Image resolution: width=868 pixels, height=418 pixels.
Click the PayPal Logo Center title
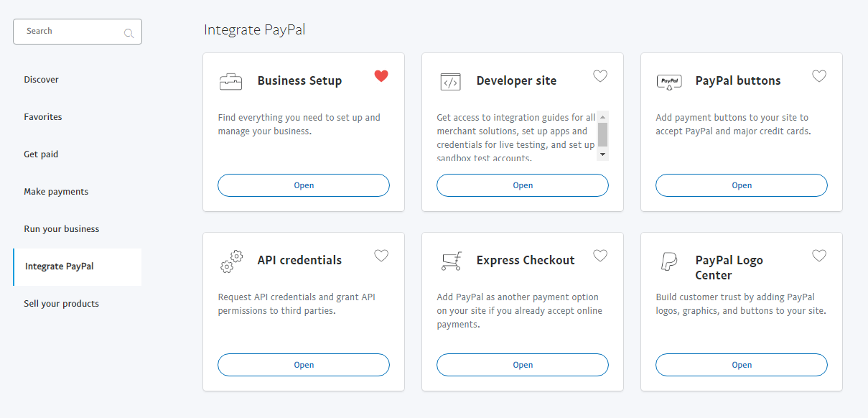point(729,268)
